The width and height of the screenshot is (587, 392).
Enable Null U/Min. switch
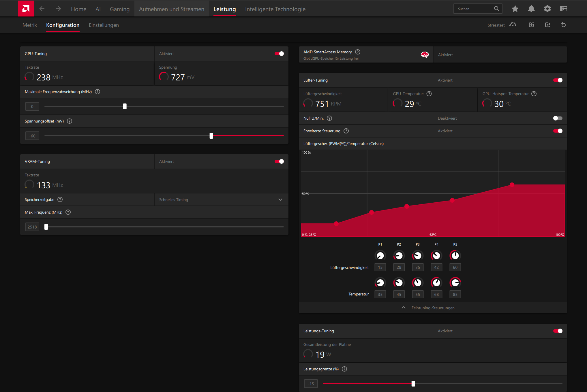pyautogui.click(x=558, y=118)
